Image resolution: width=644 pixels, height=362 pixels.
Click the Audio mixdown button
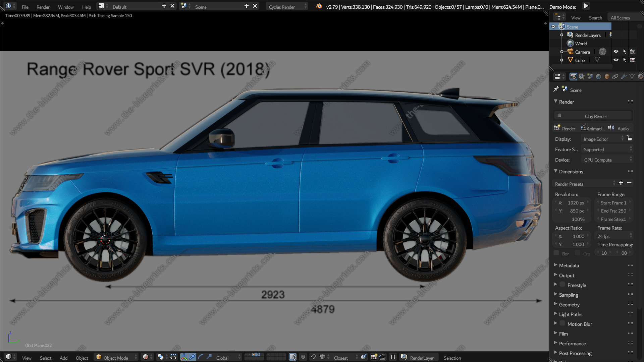[x=620, y=128]
